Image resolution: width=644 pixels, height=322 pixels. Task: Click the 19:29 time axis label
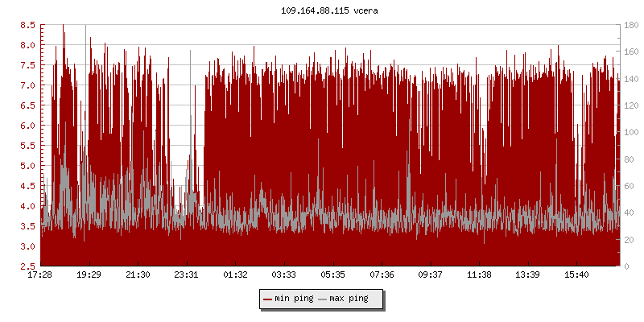89,275
